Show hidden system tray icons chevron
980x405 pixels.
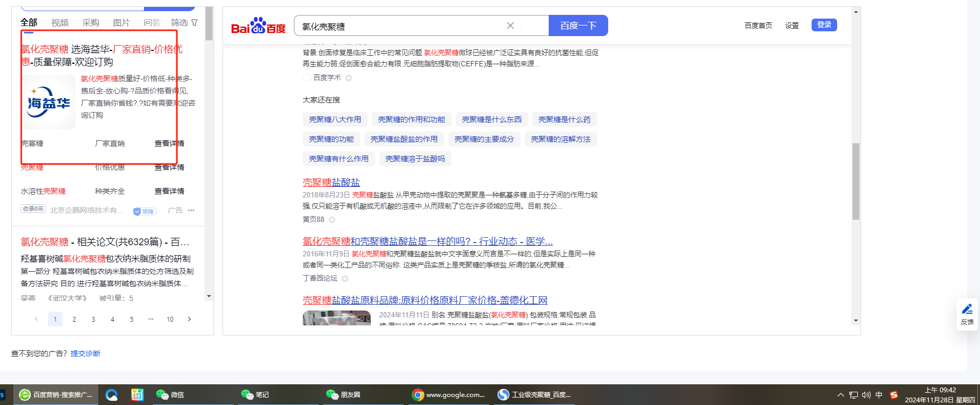pyautogui.click(x=840, y=395)
